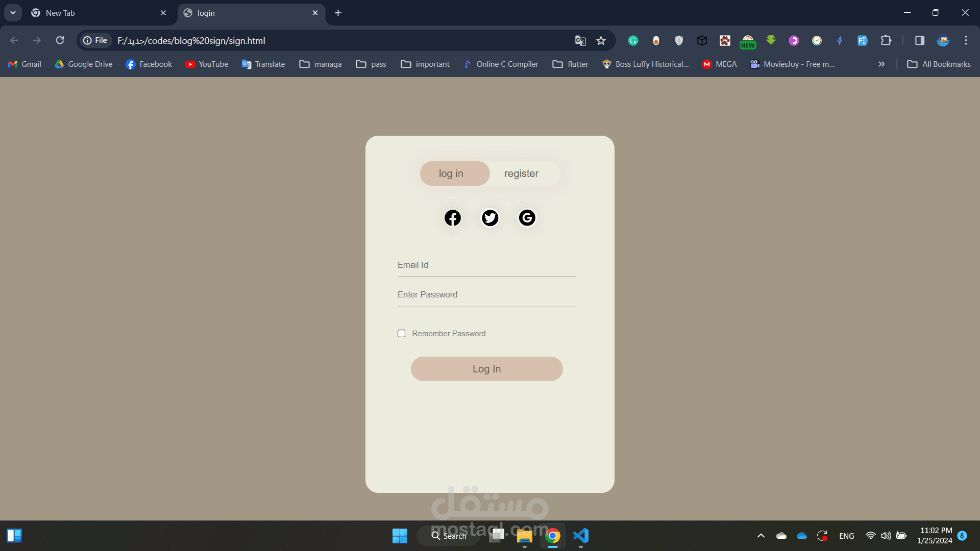Open the Grammarly extension icon
The width and height of the screenshot is (980, 551).
633,41
